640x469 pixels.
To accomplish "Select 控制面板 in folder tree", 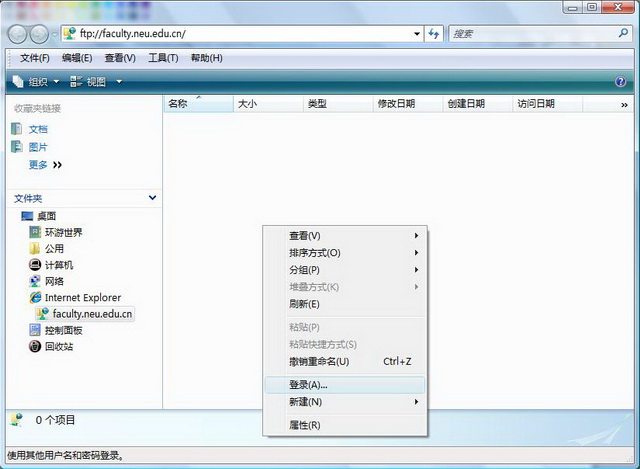I will (64, 330).
